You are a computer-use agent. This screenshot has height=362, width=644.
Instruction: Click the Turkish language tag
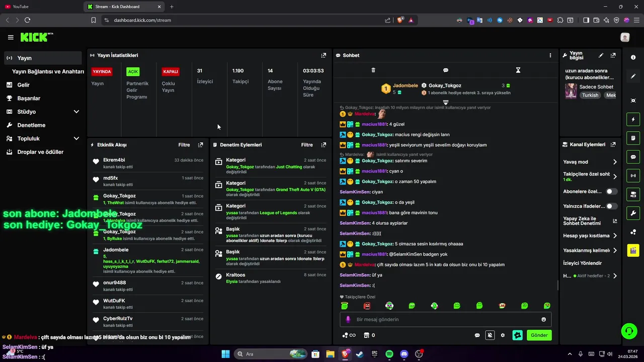click(590, 95)
